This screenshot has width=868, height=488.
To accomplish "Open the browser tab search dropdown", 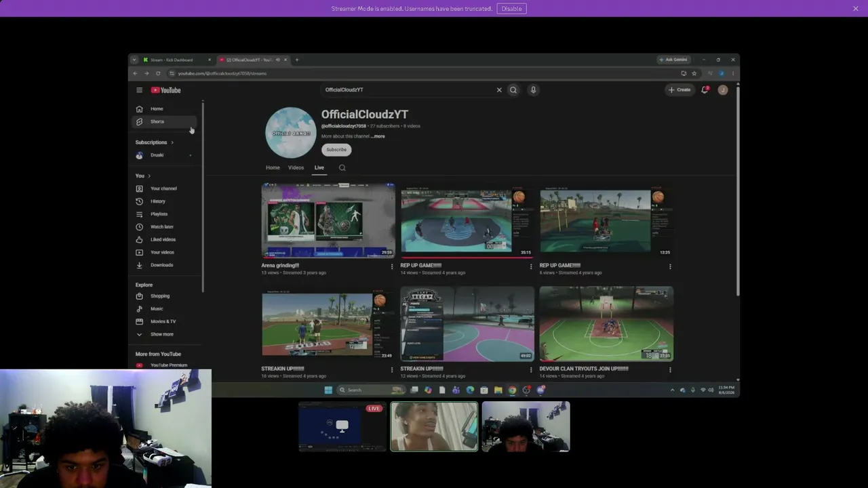I will (134, 60).
